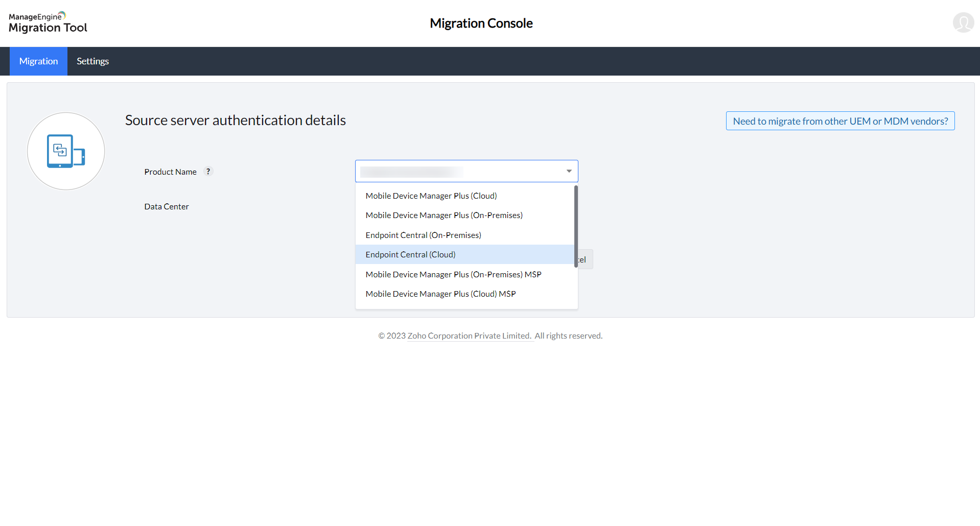
Task: Click the ManageEngine Migration Tool logo
Action: [48, 23]
